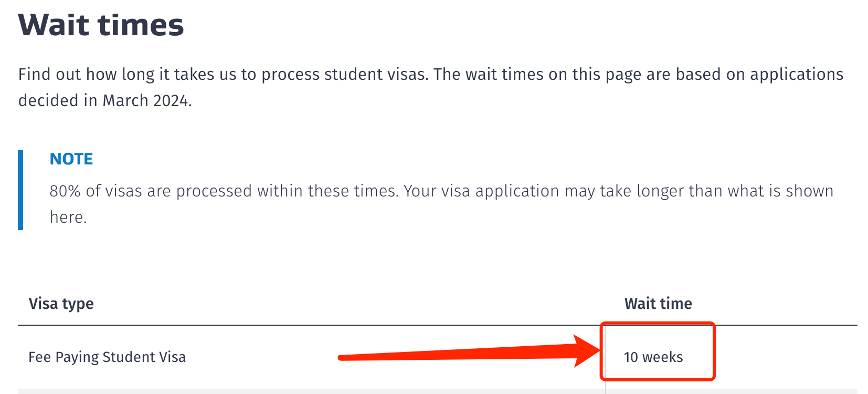Click "80%" at the start of the note
The width and height of the screenshot is (868, 394).
point(65,191)
